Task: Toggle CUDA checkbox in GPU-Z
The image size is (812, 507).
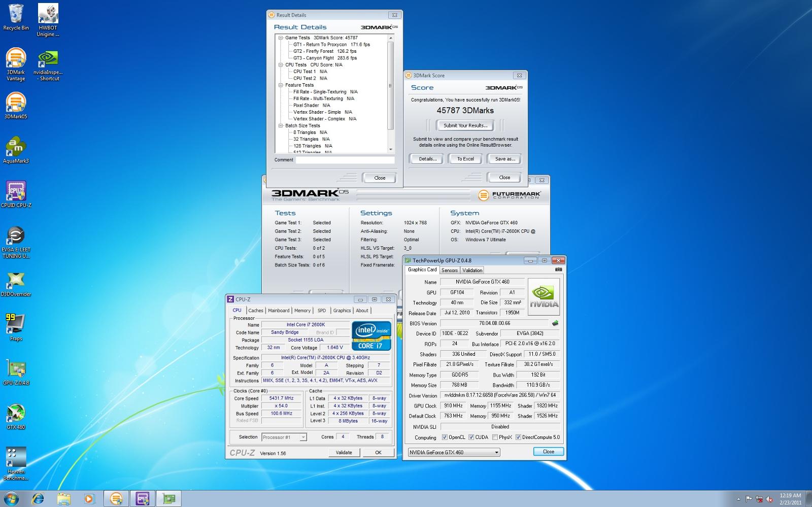Action: (x=471, y=437)
